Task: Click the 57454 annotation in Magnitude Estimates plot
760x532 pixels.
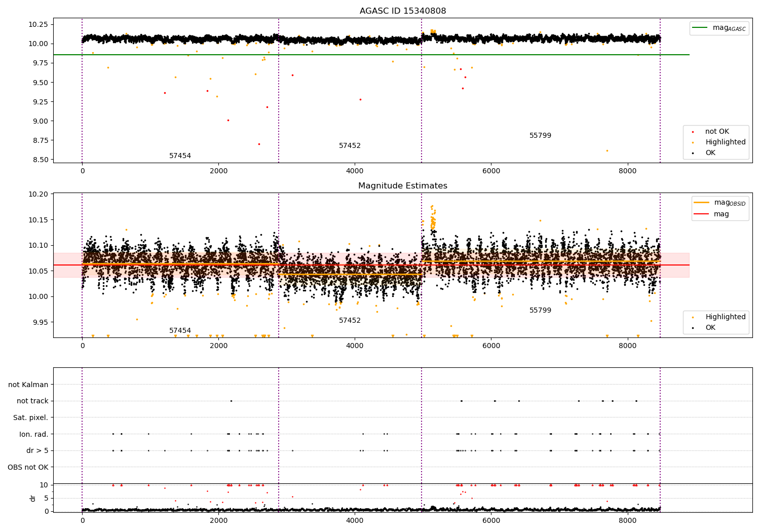Action: click(180, 330)
